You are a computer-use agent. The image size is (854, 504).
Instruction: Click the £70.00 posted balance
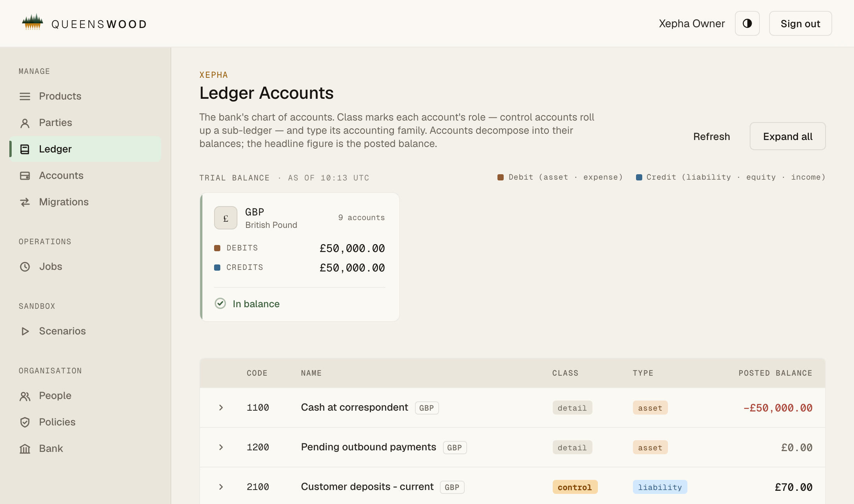pyautogui.click(x=794, y=487)
